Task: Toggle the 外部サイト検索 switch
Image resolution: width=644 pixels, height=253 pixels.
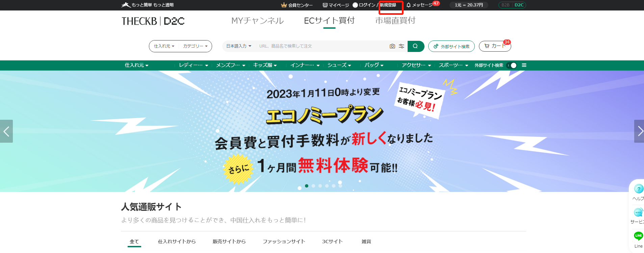Action: tap(512, 65)
